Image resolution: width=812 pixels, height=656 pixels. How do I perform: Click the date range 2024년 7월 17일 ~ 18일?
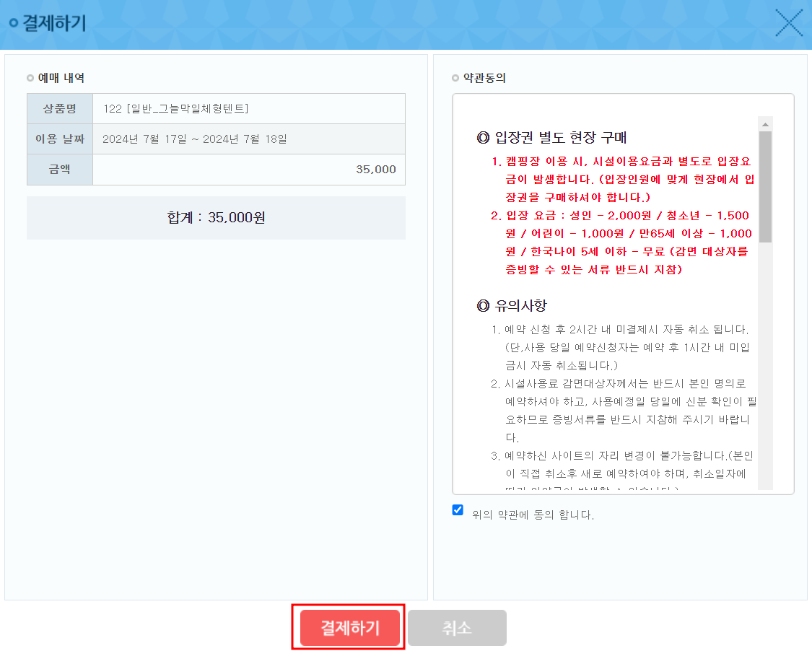point(195,139)
